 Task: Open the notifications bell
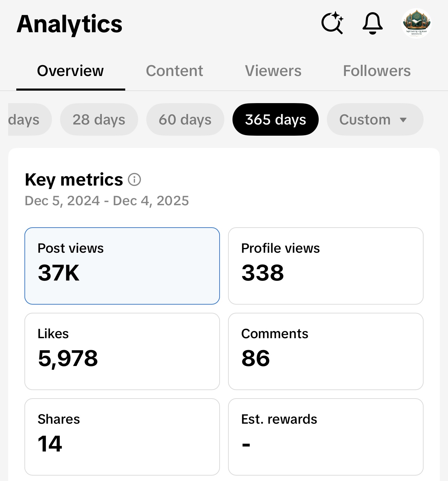(x=373, y=23)
